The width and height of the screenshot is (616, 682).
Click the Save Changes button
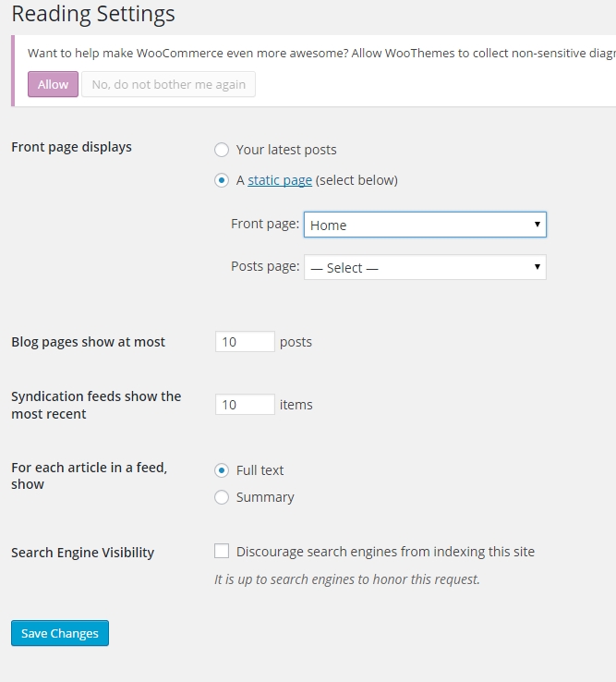point(60,633)
